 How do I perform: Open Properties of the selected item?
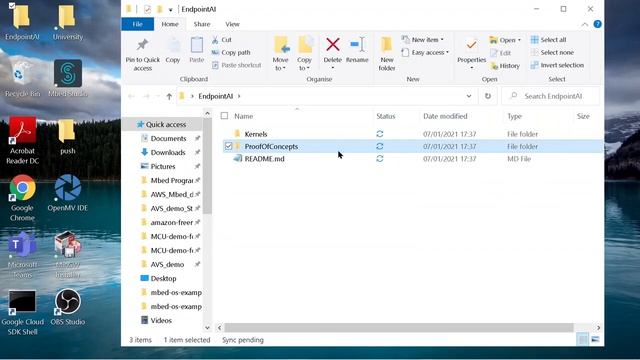point(471,51)
